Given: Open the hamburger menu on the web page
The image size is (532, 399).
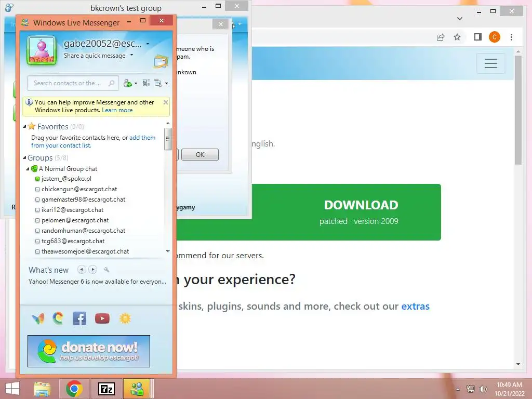Looking at the screenshot, I should tap(490, 63).
